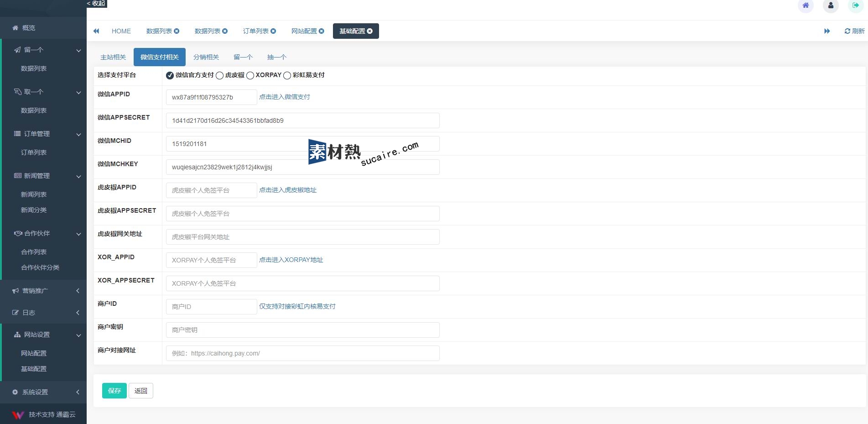Screen dimensions: 868x424
Task: Click the 通霸云 logo in footer
Action: (18, 415)
